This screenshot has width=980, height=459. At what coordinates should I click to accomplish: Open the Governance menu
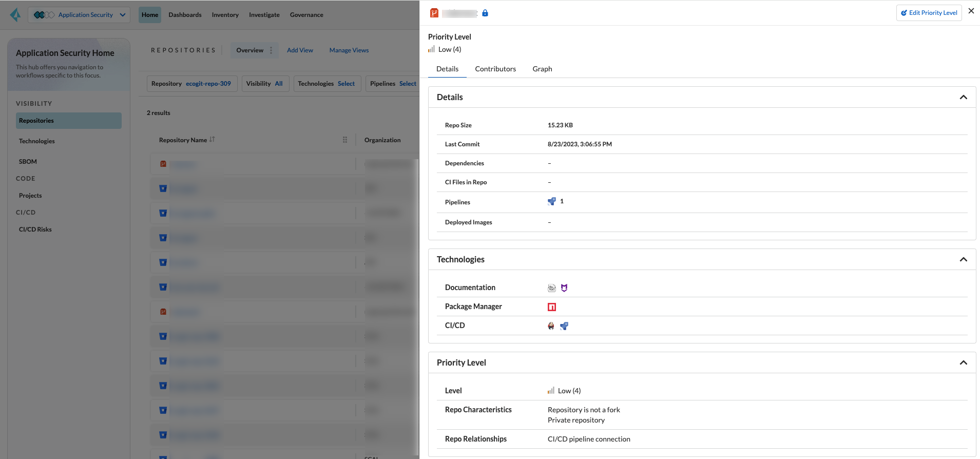[x=306, y=15]
